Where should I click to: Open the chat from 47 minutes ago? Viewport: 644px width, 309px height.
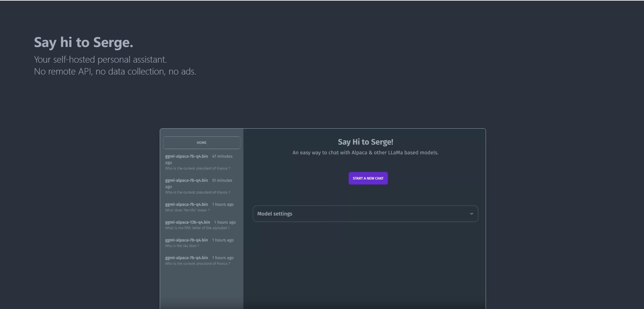click(x=198, y=162)
